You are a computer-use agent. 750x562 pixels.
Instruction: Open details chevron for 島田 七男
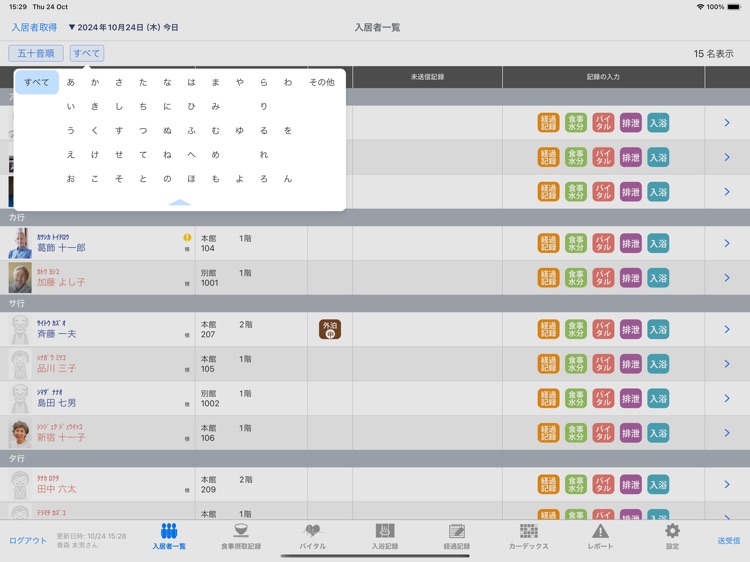click(727, 398)
